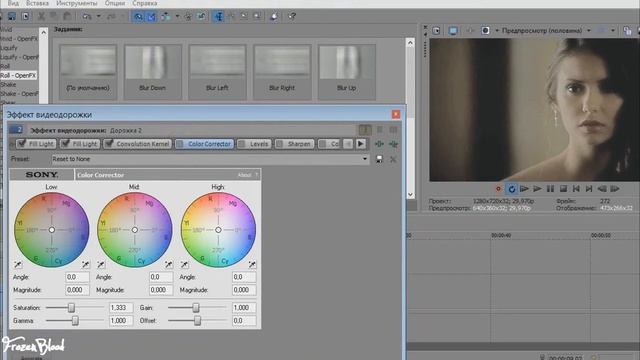Toggle the Automatic Crossfades toolbar icon

(x=151, y=16)
